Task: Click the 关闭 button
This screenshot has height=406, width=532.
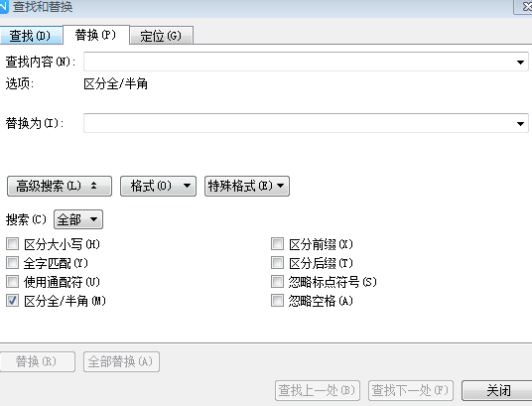Action: click(x=497, y=390)
